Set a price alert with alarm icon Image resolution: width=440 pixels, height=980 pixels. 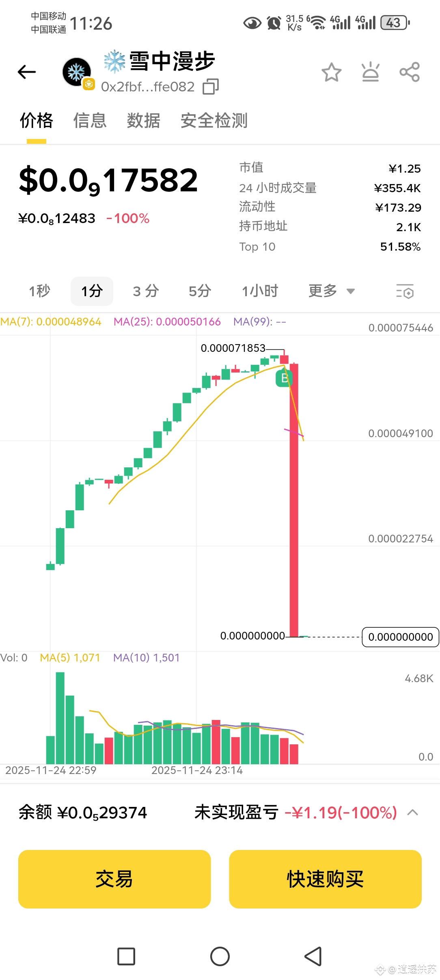tap(370, 72)
